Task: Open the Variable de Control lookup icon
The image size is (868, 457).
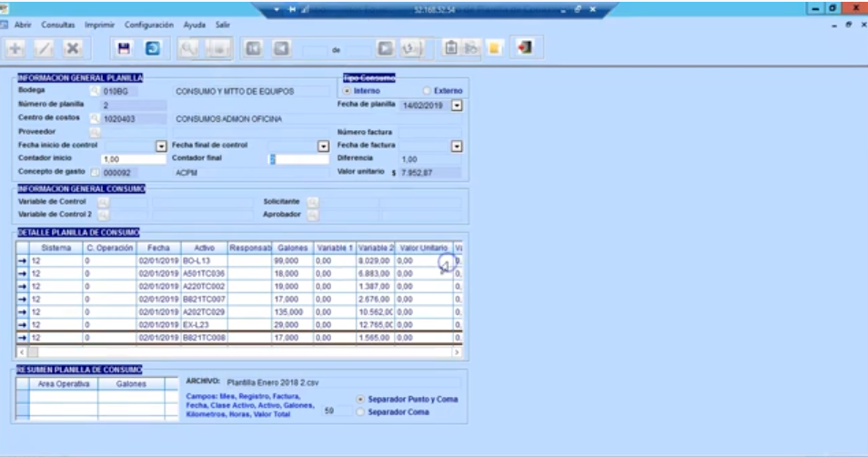Action: (103, 202)
